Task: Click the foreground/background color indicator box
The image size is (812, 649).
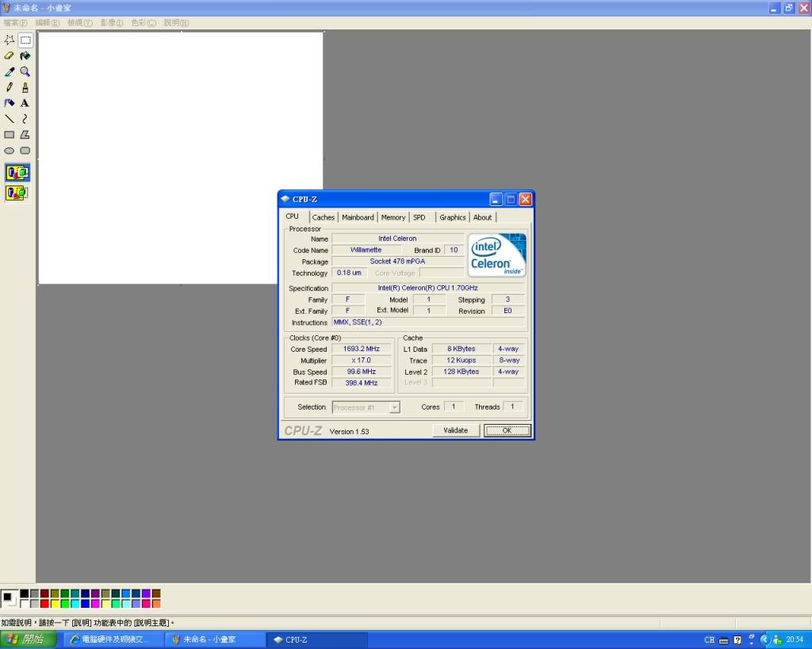Action: [x=10, y=599]
